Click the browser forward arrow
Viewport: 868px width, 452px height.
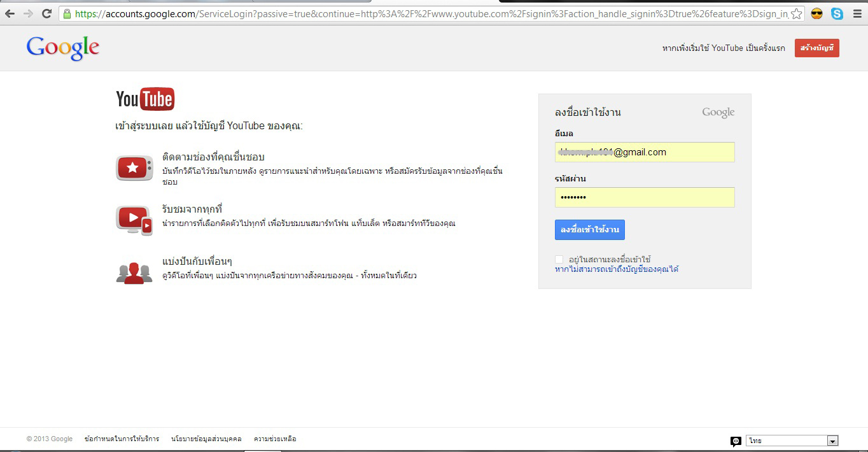click(28, 13)
